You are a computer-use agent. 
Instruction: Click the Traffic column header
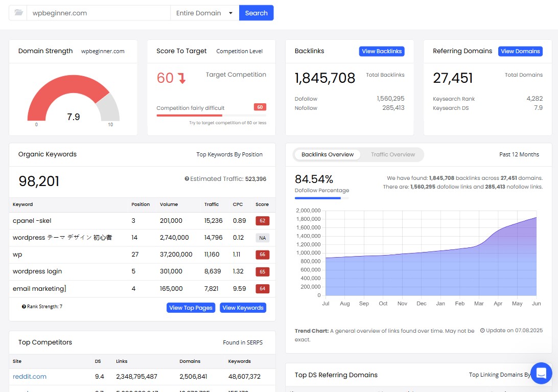212,204
